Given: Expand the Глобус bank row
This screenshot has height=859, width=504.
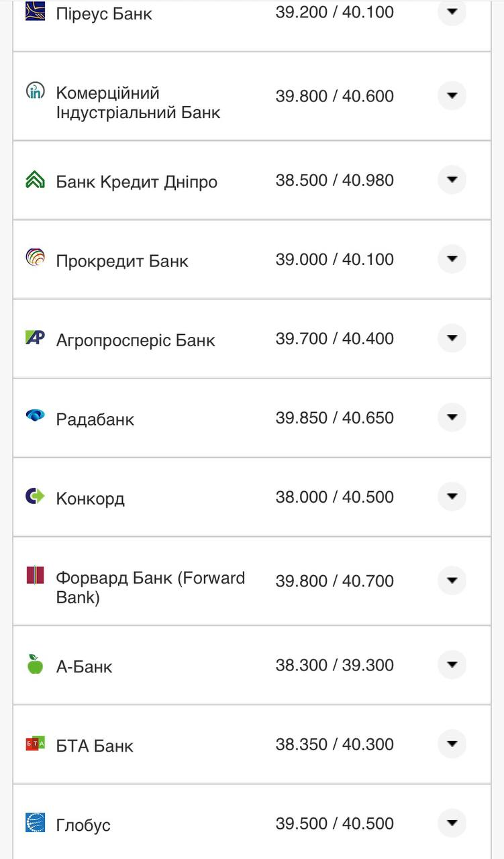Looking at the screenshot, I should click(452, 823).
